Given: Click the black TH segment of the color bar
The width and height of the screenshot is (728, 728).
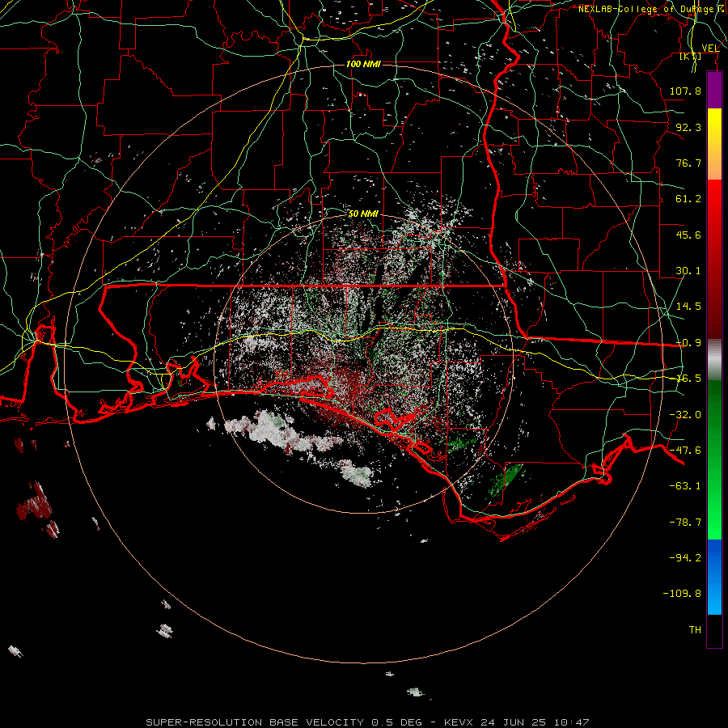Looking at the screenshot, I should click(714, 631).
